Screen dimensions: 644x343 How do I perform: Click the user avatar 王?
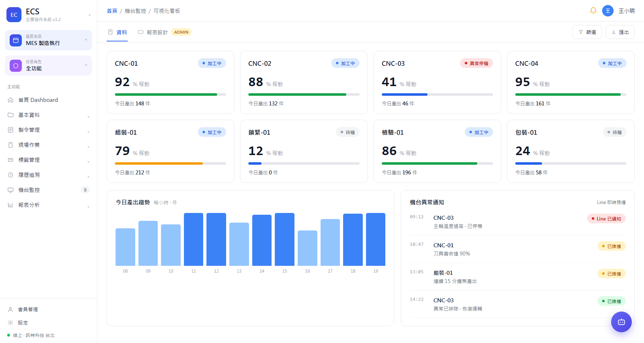coord(608,11)
